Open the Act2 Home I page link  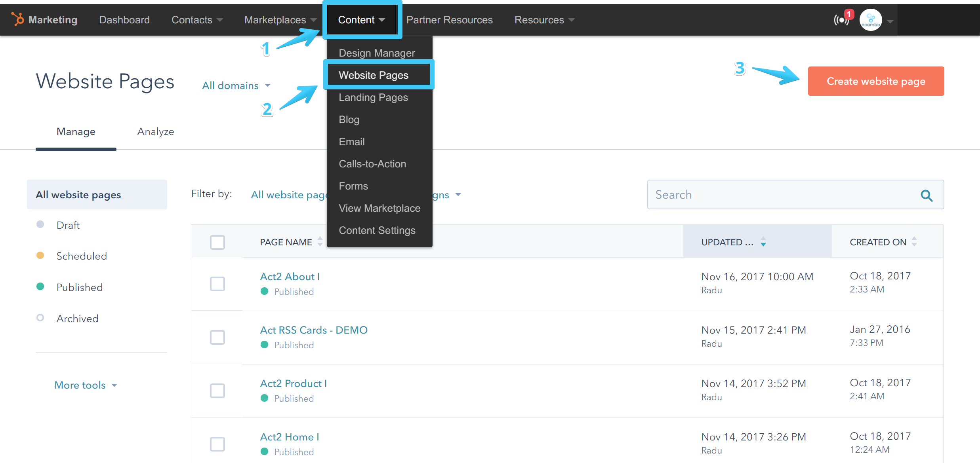(289, 436)
